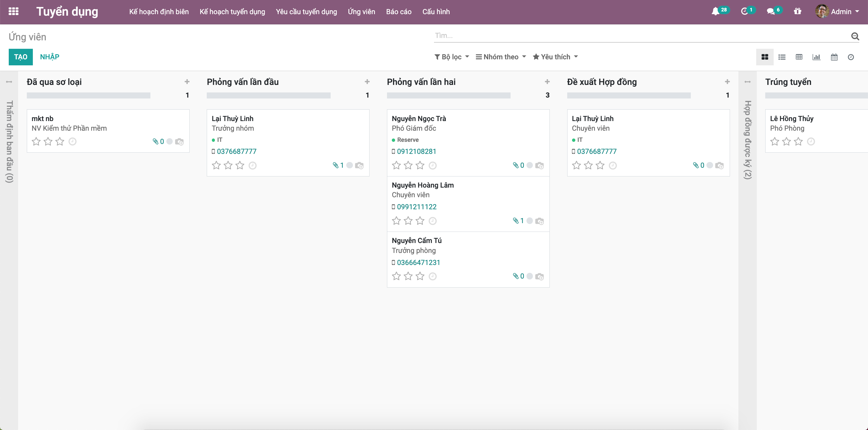Open Kế hoạch tuyển dụng menu
Screen dimensions: 868x430
(x=232, y=12)
